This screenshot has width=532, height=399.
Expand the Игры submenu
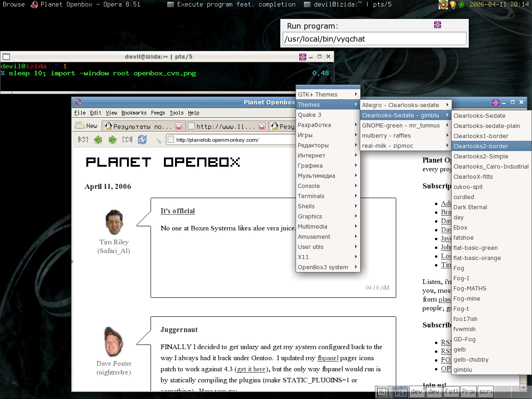[x=328, y=135]
